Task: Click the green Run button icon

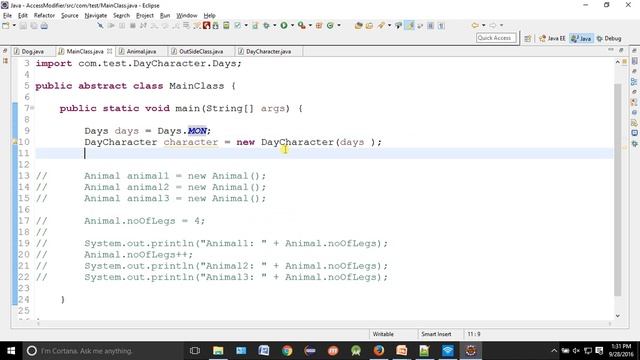Action: [284, 26]
